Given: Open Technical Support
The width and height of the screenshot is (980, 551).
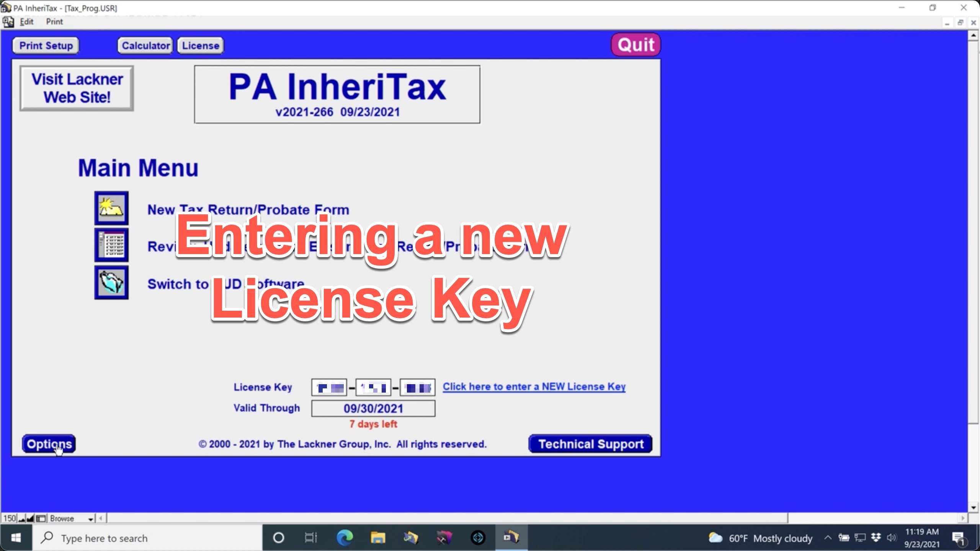Looking at the screenshot, I should click(590, 443).
